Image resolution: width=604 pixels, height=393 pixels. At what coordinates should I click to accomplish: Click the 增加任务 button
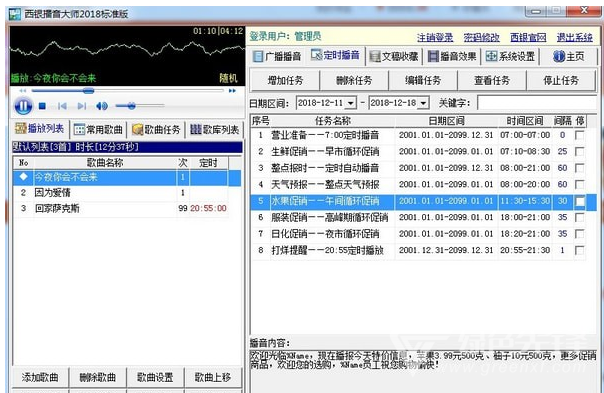click(x=285, y=80)
